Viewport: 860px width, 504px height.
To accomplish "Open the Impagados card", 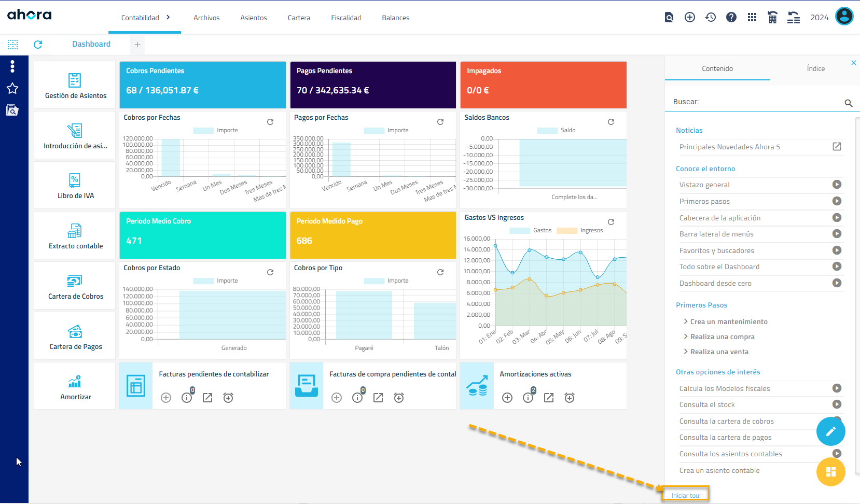I will pos(544,85).
